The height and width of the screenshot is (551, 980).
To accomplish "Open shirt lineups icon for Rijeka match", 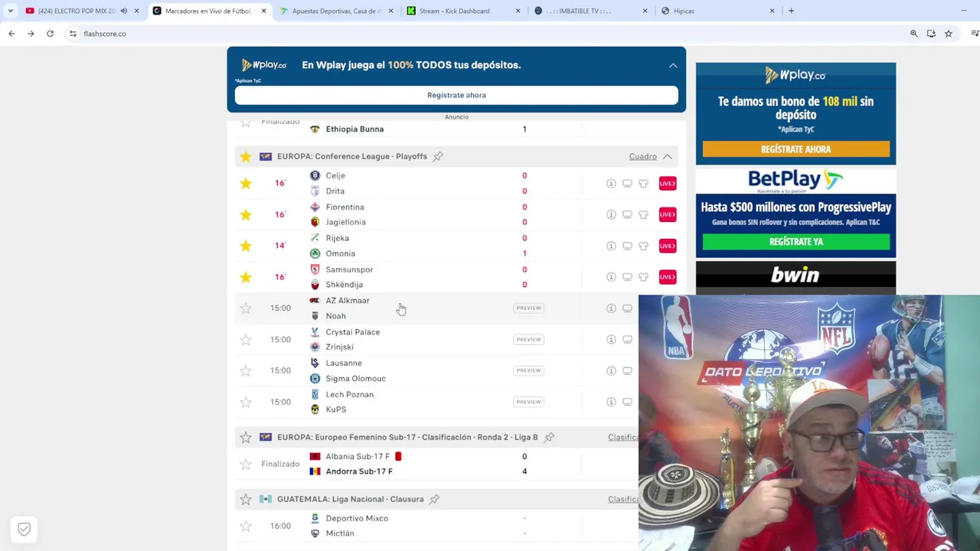I will (643, 246).
